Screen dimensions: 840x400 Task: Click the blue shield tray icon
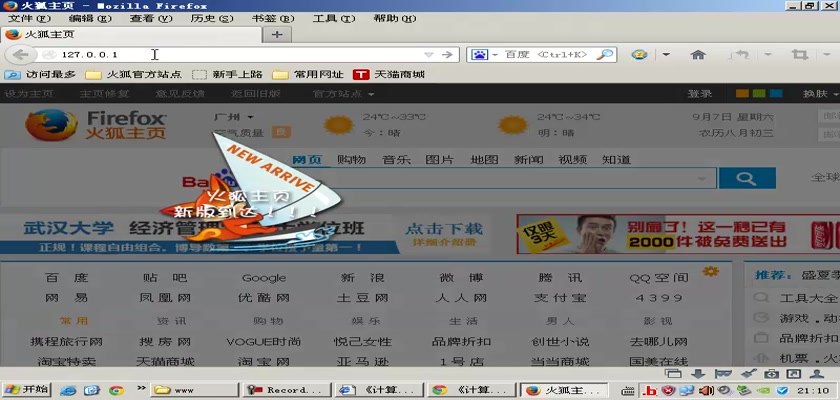(782, 390)
